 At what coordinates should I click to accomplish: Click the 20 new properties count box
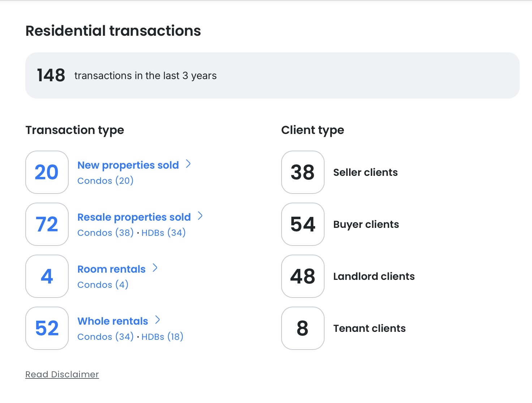47,172
